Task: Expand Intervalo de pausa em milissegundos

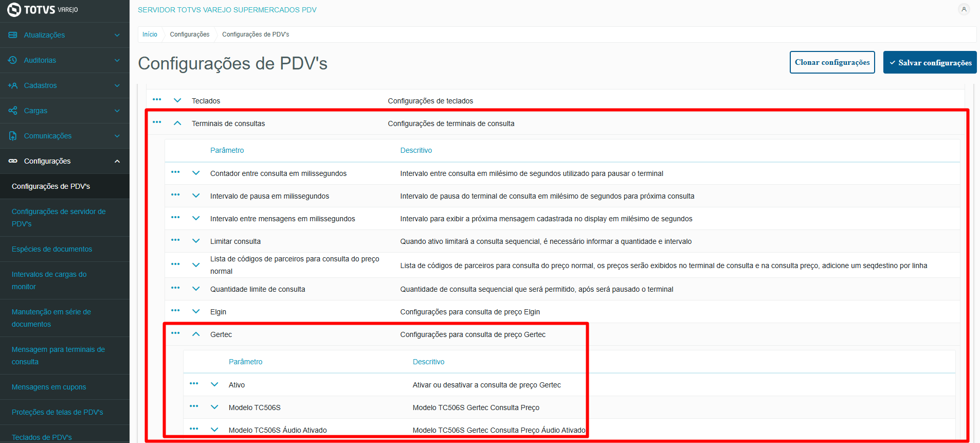Action: [196, 196]
